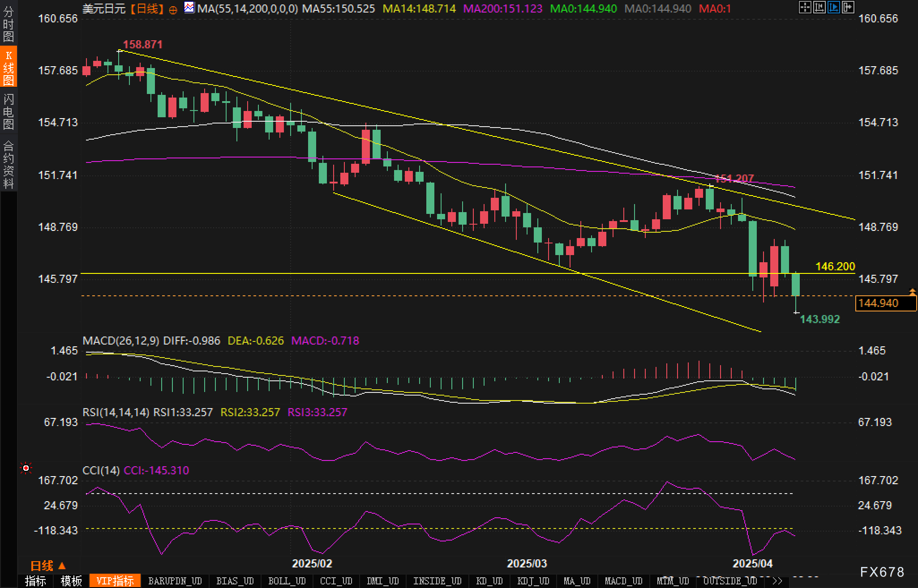Screen dimensions: 918x588
Task: Click the red sun marker icon beside CCI panel
Action: (x=26, y=468)
